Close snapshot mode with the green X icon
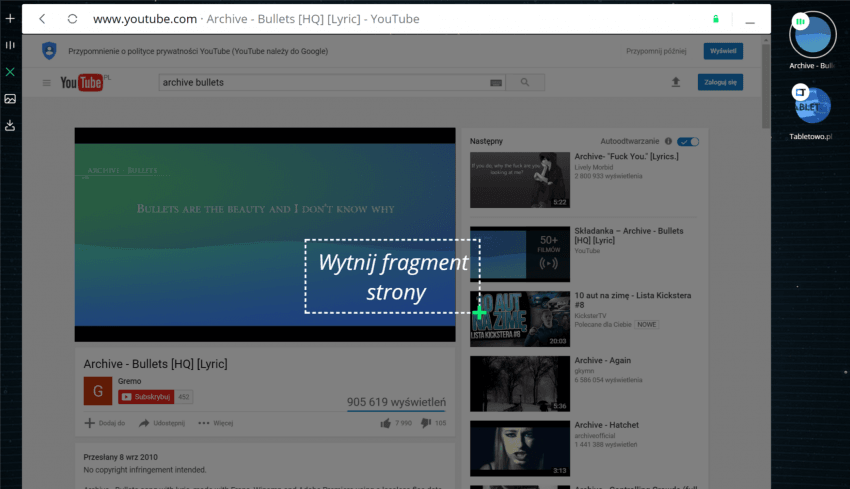 [10, 72]
